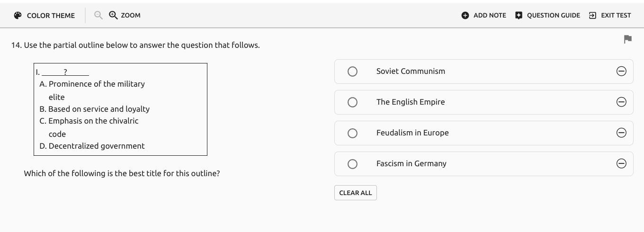Click the zoom out magnifier icon
The width and height of the screenshot is (644, 232).
tap(98, 15)
